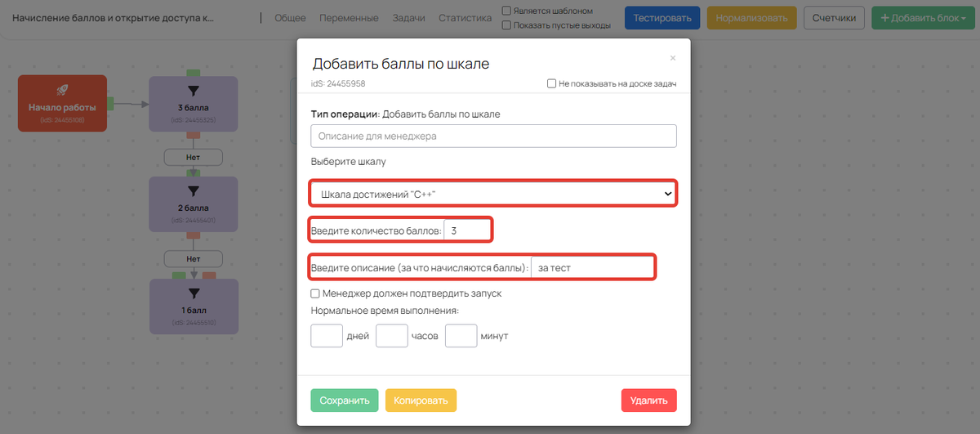Open the 'Статистика' tab
Viewport: 980px width, 434px height.
pos(465,18)
